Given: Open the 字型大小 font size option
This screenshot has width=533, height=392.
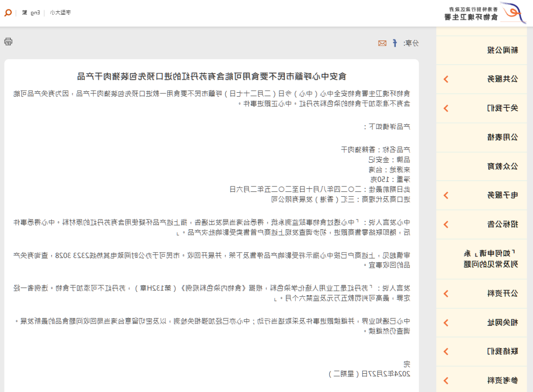Looking at the screenshot, I should tap(61, 12).
